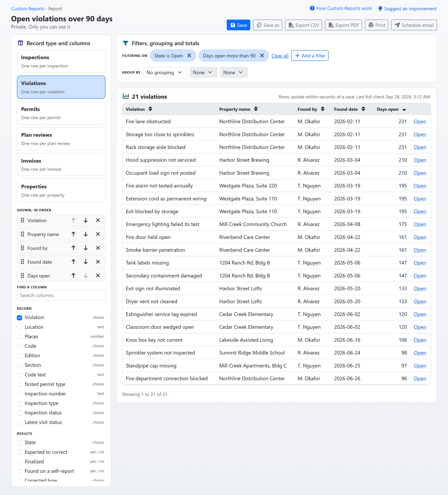Remove the State is Open filter
This screenshot has height=495, width=448.
coord(189,56)
